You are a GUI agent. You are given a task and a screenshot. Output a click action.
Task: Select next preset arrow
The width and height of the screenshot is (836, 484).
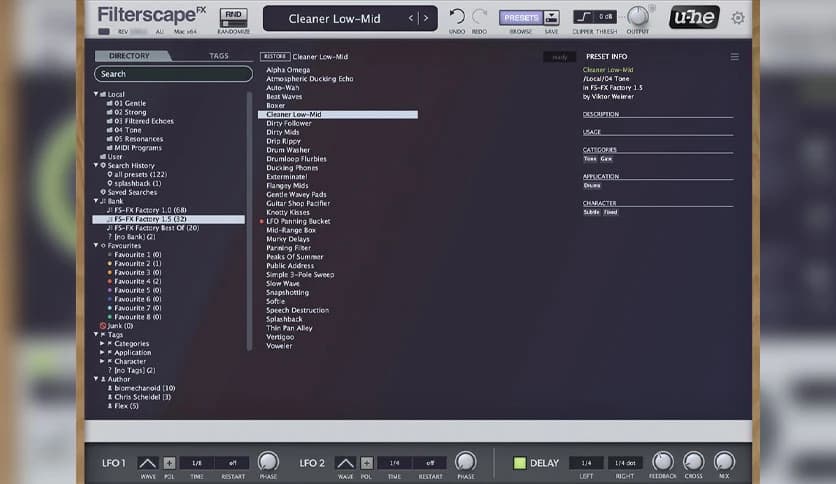tap(426, 18)
